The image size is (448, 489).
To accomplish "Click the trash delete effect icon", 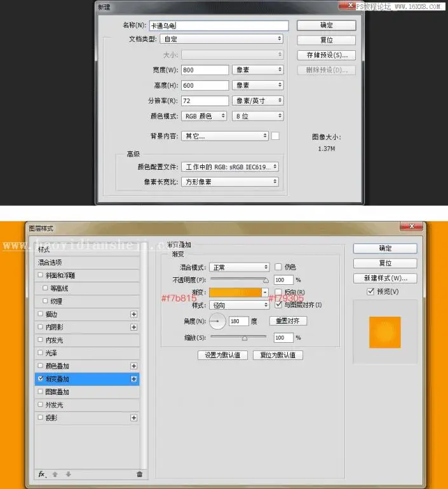I will [140, 474].
